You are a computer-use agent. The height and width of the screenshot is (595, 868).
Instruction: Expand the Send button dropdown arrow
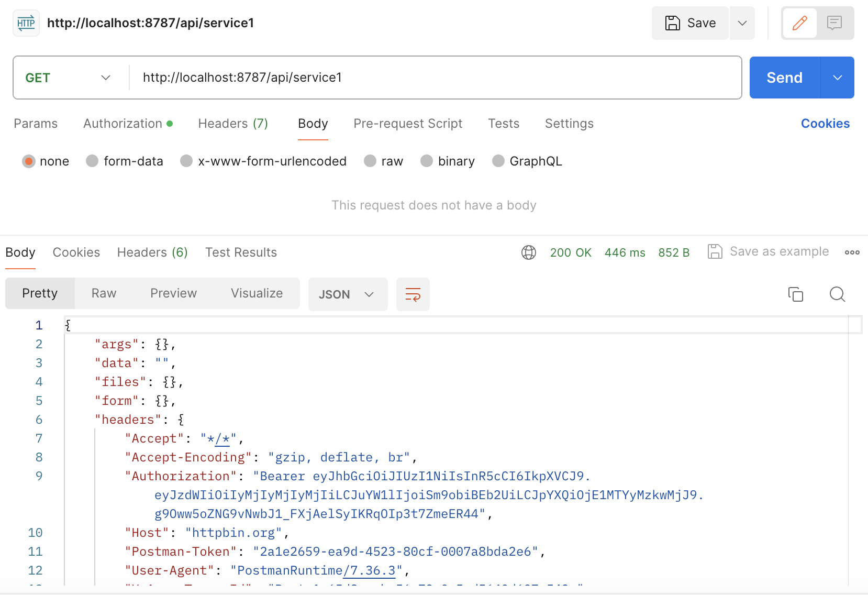837,77
